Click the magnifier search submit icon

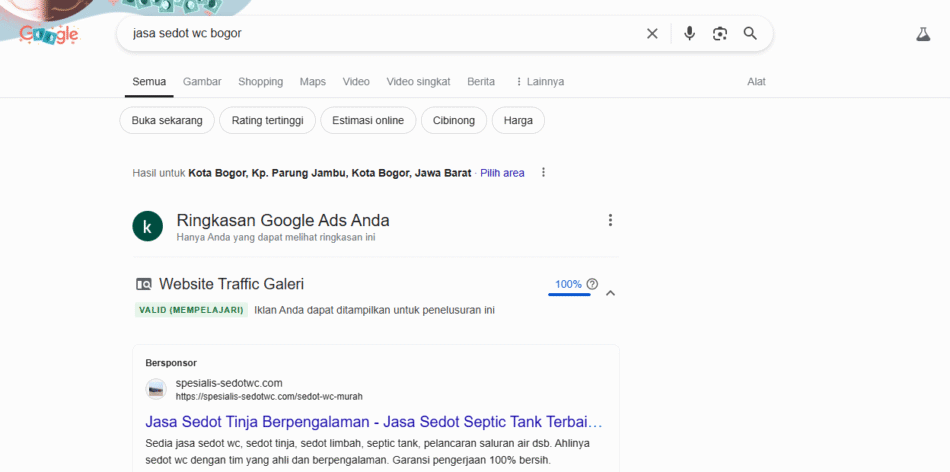(750, 33)
